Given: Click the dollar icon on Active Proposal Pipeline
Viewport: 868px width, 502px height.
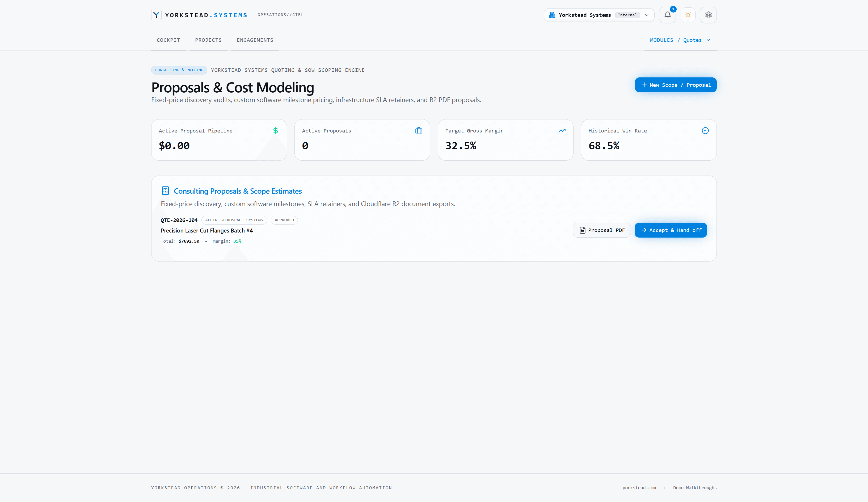Looking at the screenshot, I should 275,131.
